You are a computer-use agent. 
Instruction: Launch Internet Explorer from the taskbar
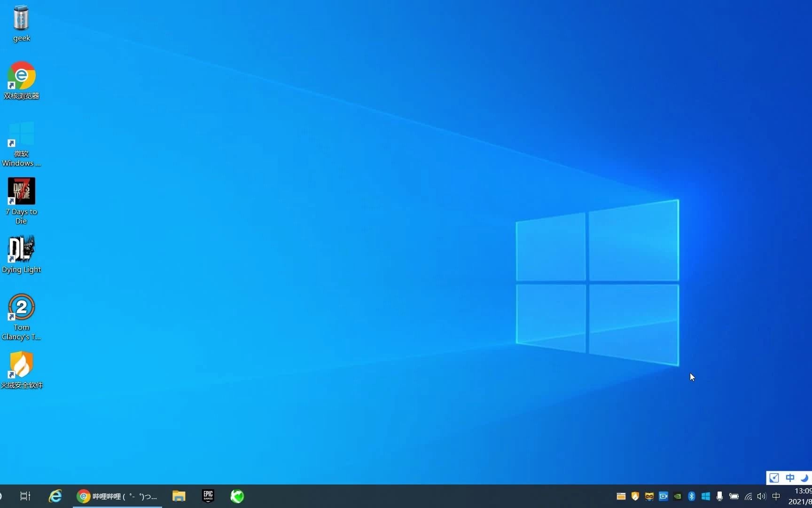pos(55,496)
